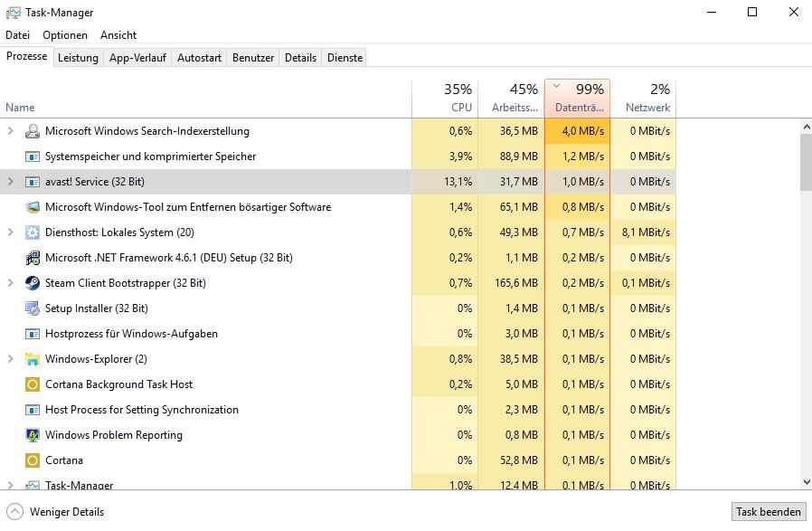The height and width of the screenshot is (531, 812).
Task: Sort by the Arbeitsspeicher column header
Action: pos(511,99)
